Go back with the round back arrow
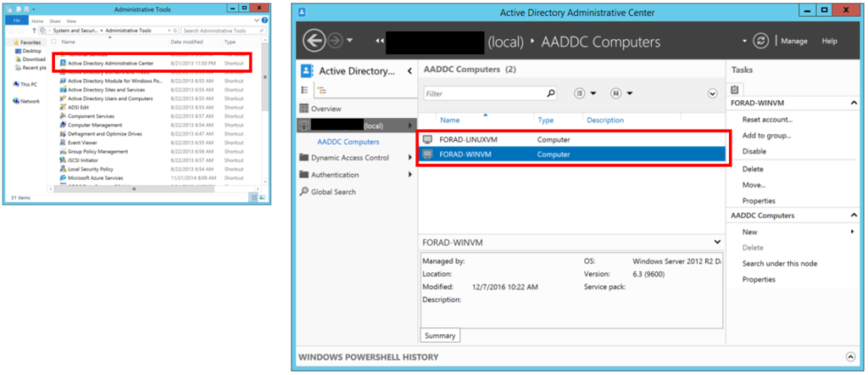The height and width of the screenshot is (375, 868). [314, 41]
